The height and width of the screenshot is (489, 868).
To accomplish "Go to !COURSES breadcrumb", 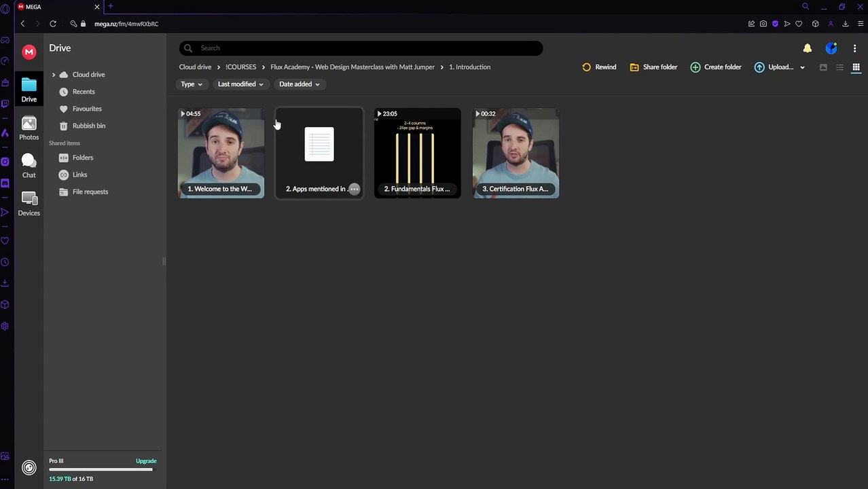I will tap(240, 67).
